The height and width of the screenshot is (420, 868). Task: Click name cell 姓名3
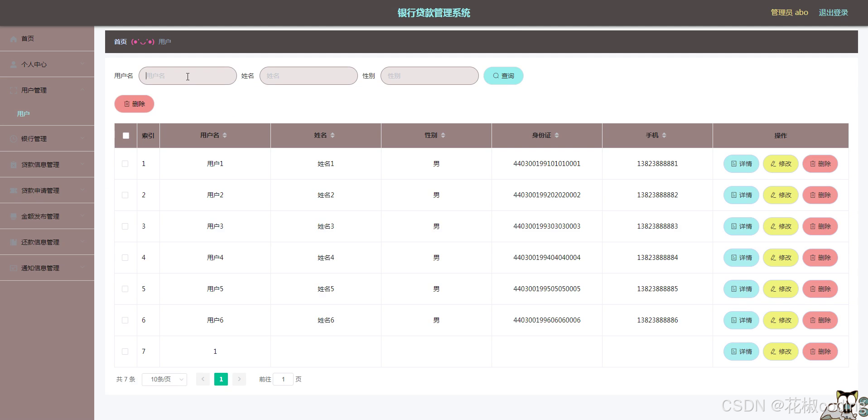tap(326, 226)
